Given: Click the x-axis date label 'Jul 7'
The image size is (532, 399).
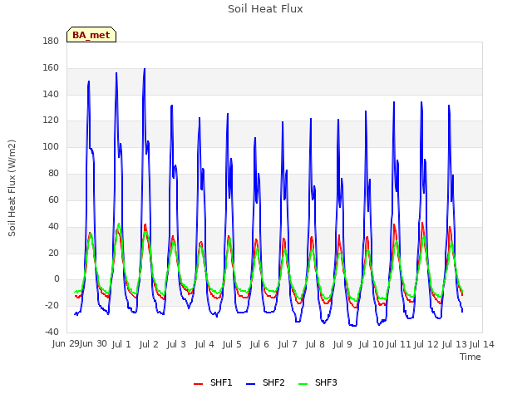Looking at the screenshot, I should [x=288, y=344].
